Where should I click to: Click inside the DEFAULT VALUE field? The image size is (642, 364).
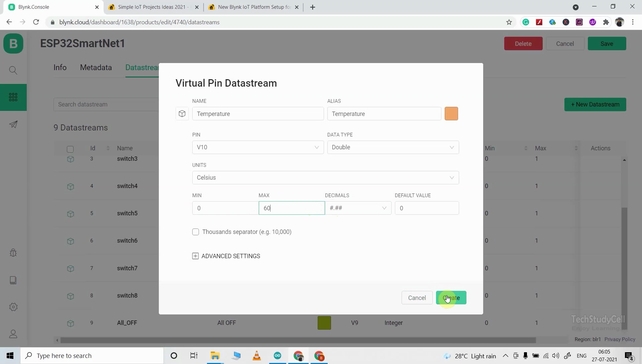click(x=427, y=208)
